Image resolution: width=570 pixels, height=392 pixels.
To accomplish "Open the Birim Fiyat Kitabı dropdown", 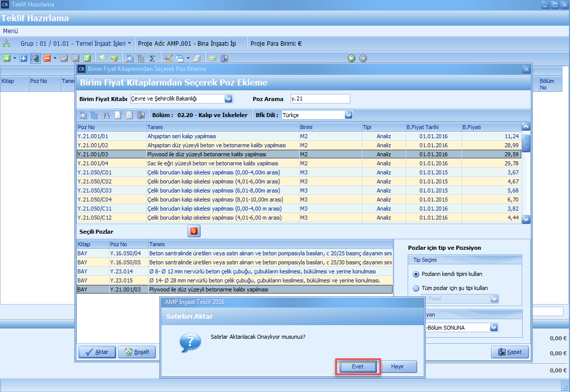I will pos(229,99).
